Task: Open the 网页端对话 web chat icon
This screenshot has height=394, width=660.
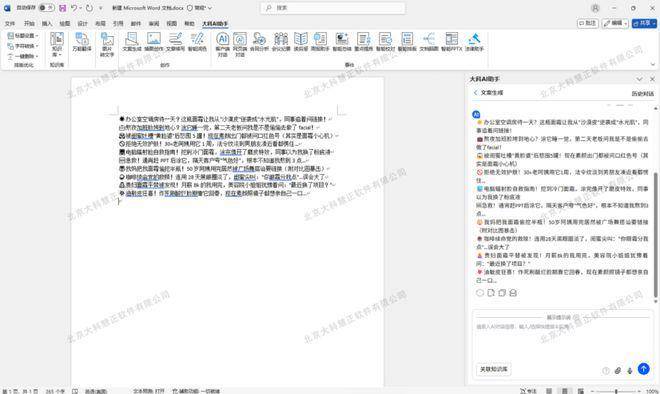Action: click(x=240, y=45)
